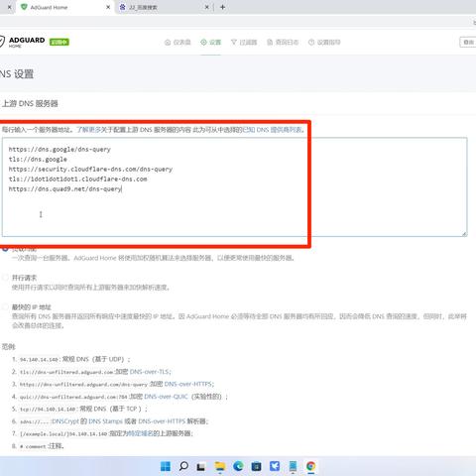This screenshot has width=476, height=476.
Task: Click the tls://dns.google line
Action: [38, 160]
